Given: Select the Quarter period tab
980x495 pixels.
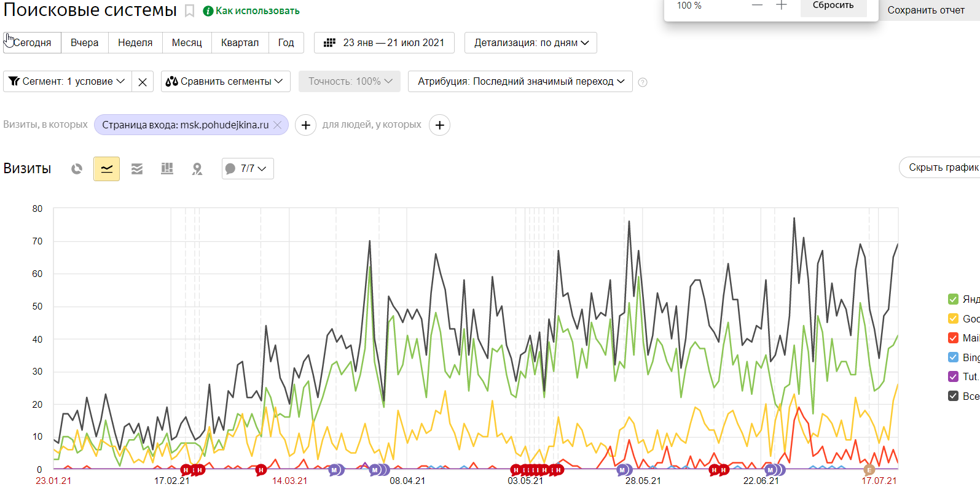Looking at the screenshot, I should pos(240,43).
